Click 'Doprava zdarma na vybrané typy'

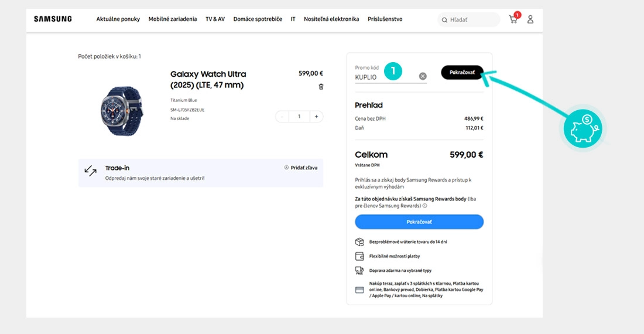coord(400,270)
